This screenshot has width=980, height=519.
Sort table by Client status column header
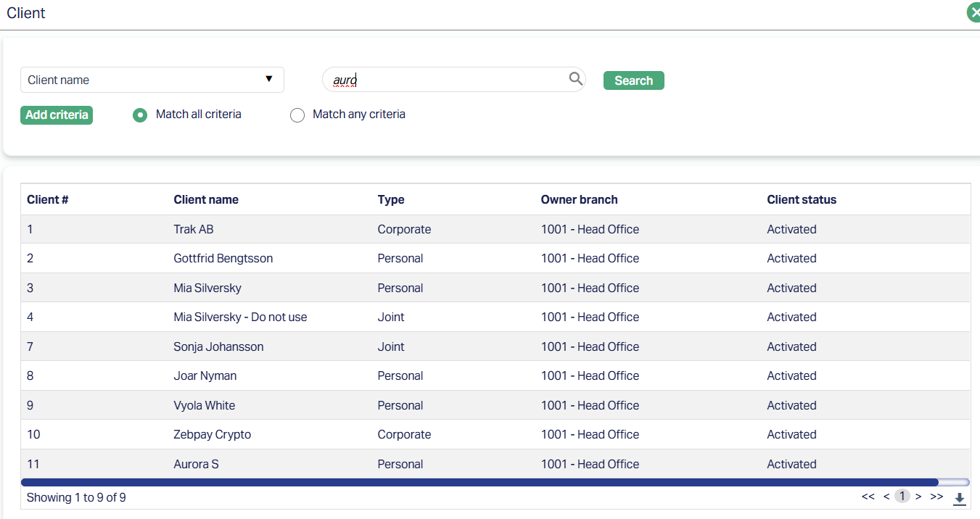coord(802,199)
